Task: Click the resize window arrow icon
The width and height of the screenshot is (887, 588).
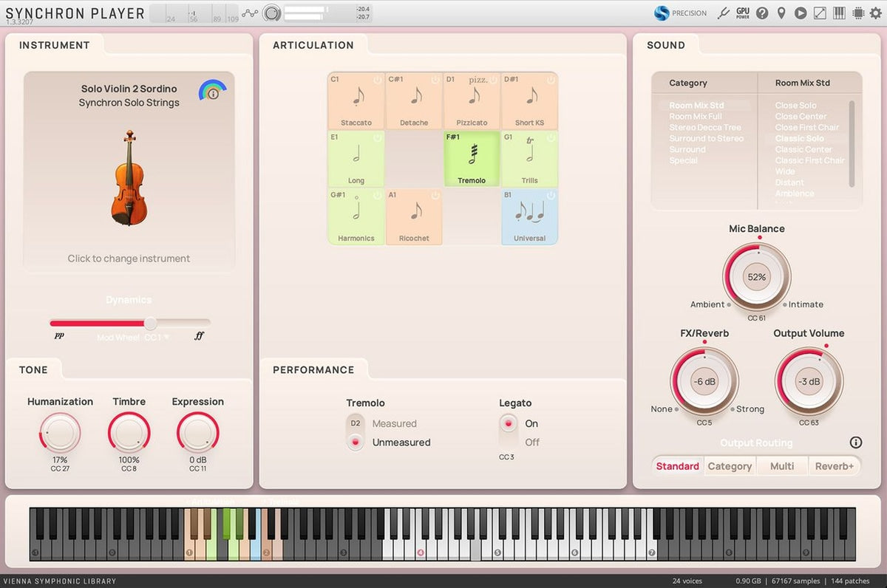Action: coord(820,13)
